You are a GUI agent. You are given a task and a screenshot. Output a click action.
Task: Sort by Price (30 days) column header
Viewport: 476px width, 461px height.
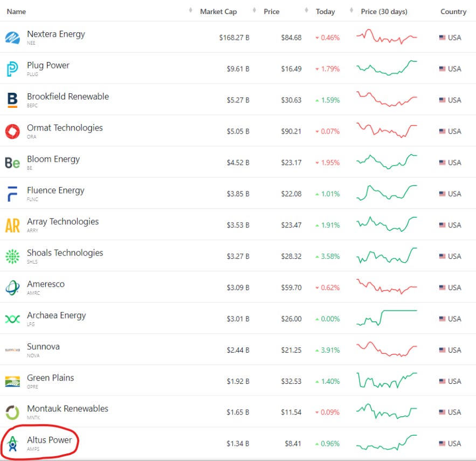click(384, 11)
